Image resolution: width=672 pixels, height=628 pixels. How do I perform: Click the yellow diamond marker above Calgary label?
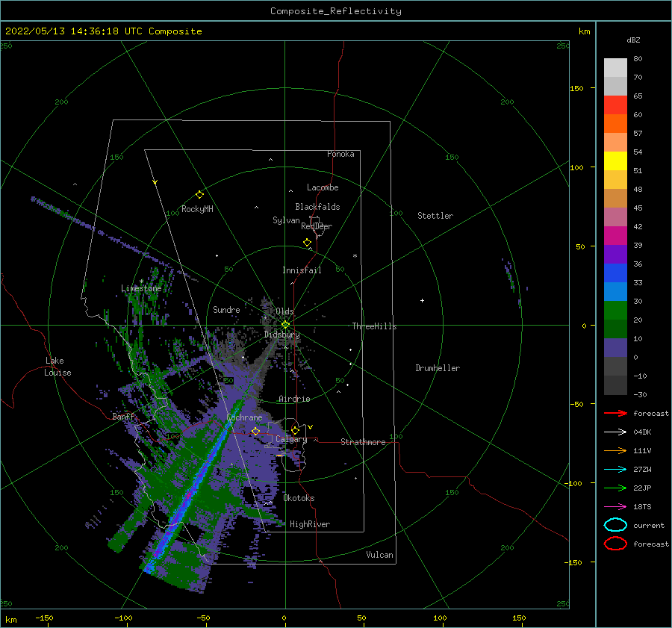[295, 430]
